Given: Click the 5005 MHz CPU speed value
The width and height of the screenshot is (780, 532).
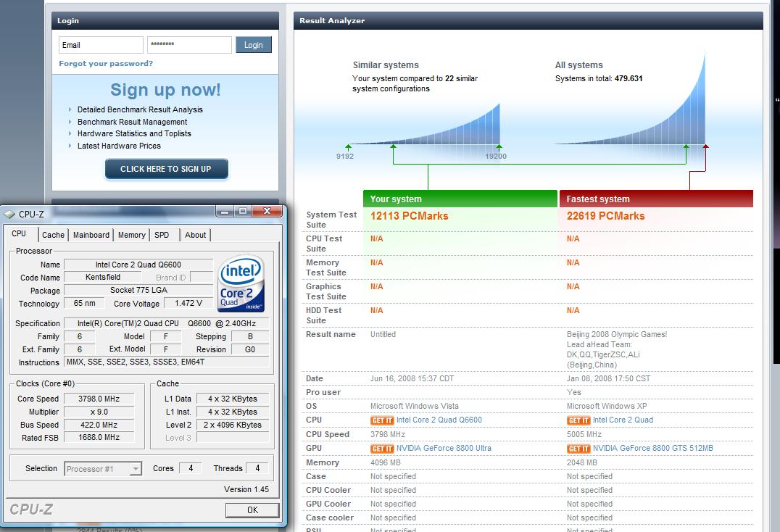Looking at the screenshot, I should [x=584, y=435].
